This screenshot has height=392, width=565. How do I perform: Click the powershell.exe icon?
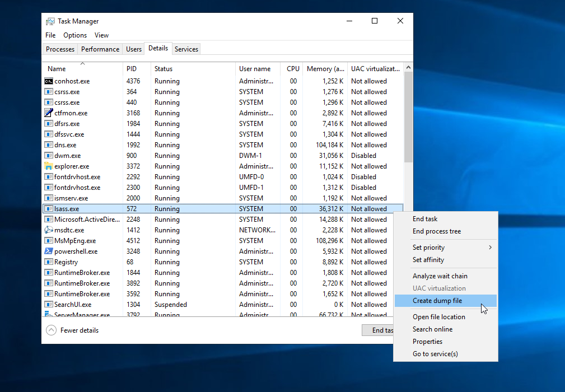(x=49, y=251)
